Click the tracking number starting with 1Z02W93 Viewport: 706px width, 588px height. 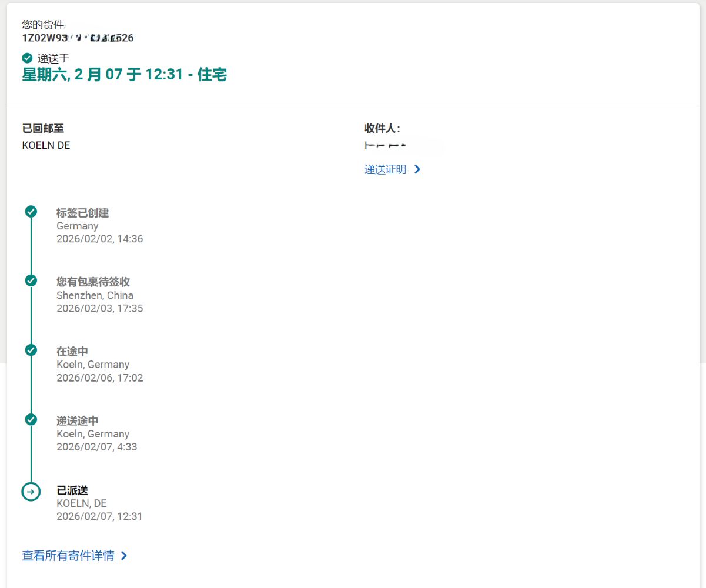78,38
